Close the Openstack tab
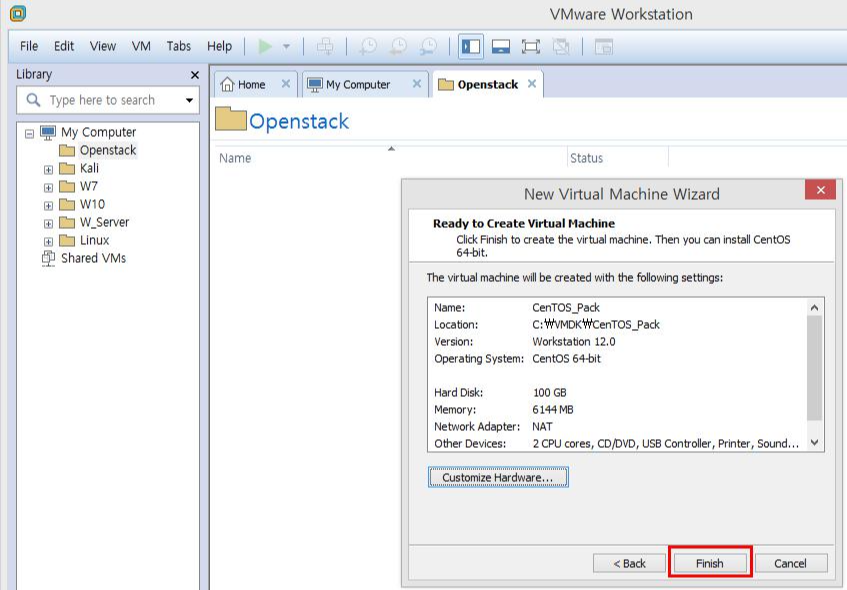The width and height of the screenshot is (847, 590). click(x=532, y=84)
